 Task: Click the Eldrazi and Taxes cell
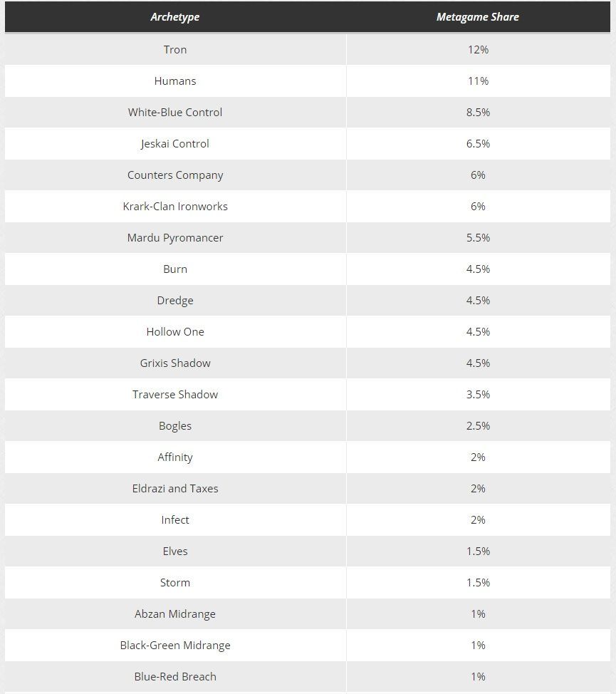[x=175, y=489]
